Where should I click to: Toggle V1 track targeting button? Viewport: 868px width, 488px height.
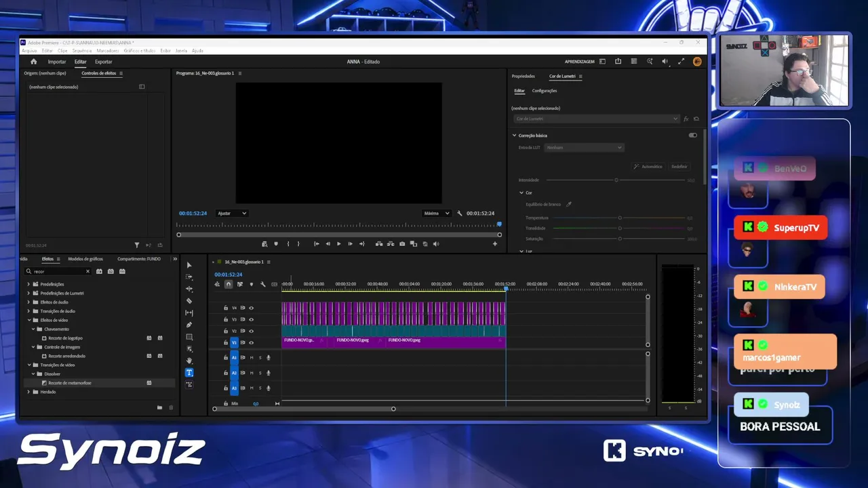(x=234, y=343)
